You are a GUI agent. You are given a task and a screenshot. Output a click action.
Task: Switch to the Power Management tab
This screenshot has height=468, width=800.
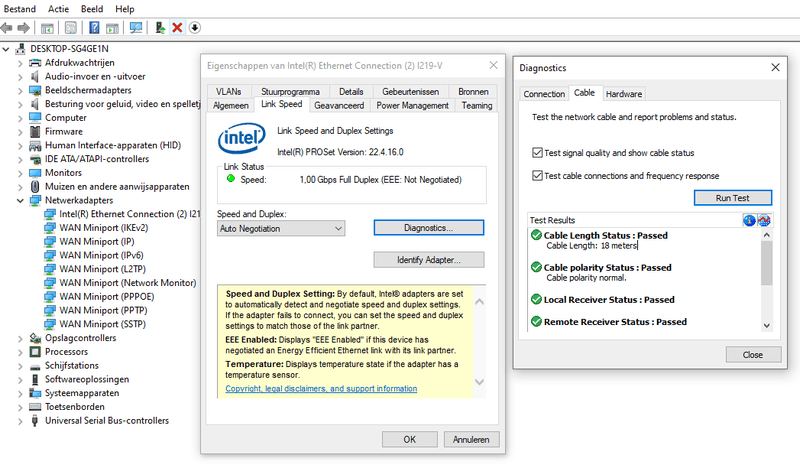click(x=412, y=105)
